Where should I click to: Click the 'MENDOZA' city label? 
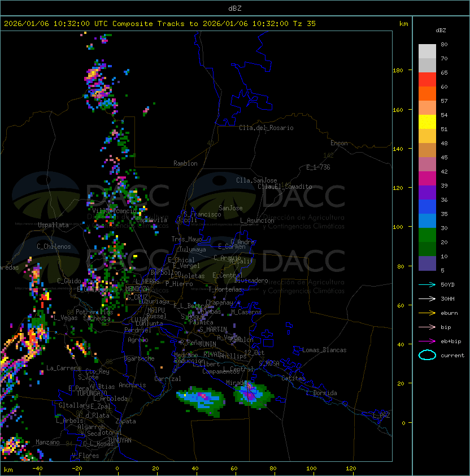click(137, 289)
